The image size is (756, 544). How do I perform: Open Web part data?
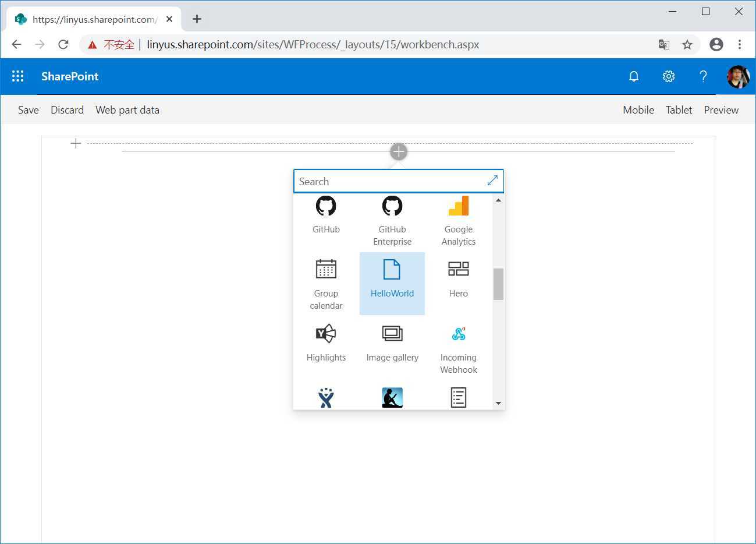click(127, 110)
